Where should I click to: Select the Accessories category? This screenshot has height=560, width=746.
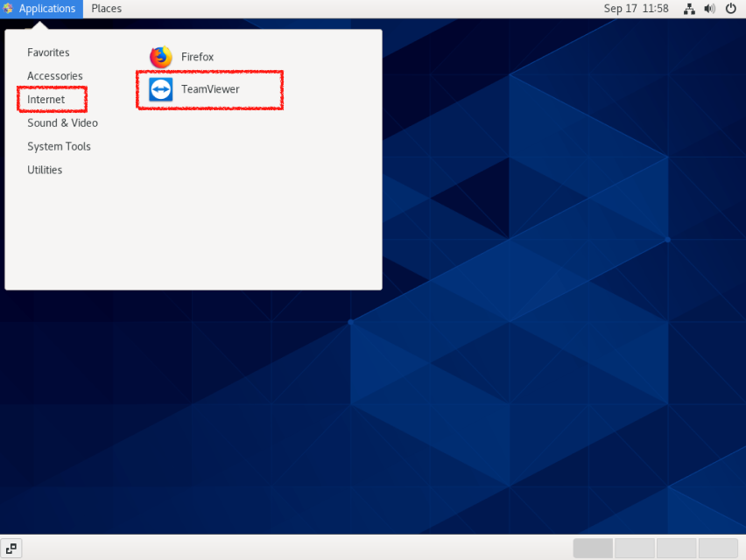54,75
